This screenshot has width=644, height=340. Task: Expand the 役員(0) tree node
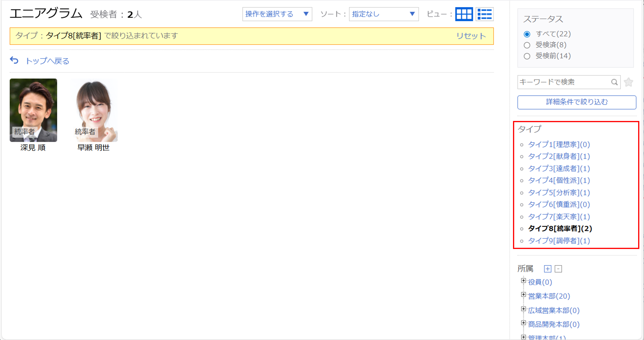pyautogui.click(x=524, y=281)
